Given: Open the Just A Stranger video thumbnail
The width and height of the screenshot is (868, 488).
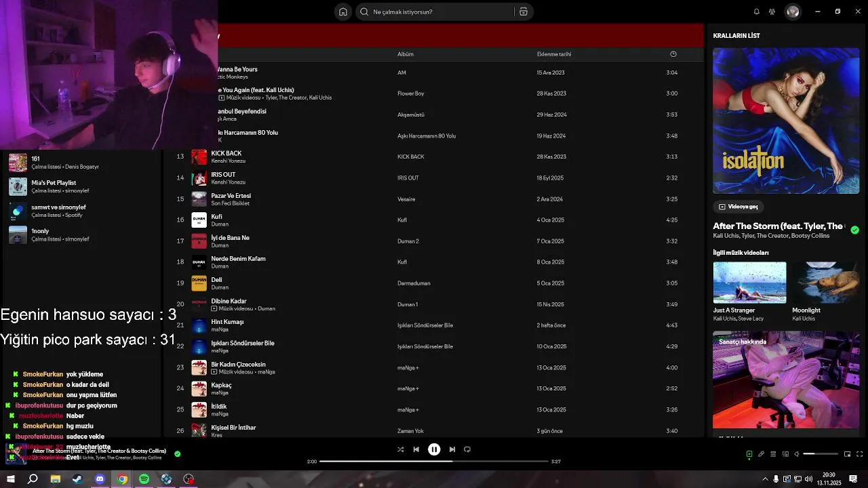Looking at the screenshot, I should [750, 283].
